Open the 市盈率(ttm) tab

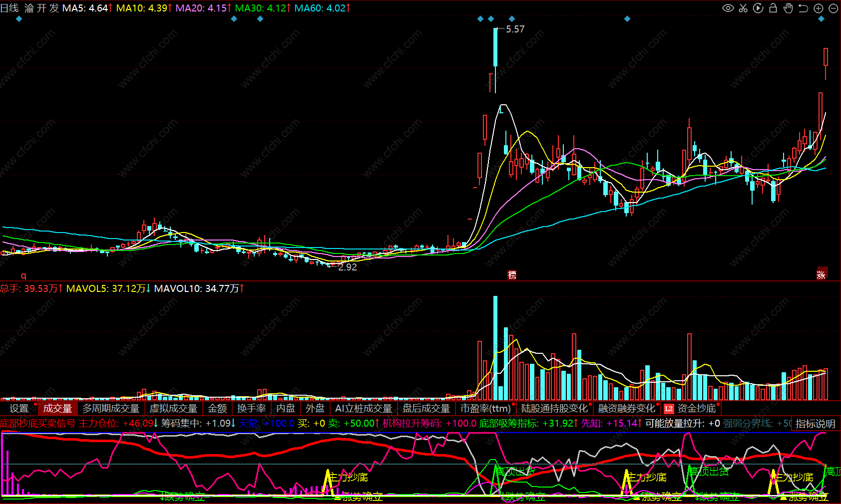coord(485,409)
